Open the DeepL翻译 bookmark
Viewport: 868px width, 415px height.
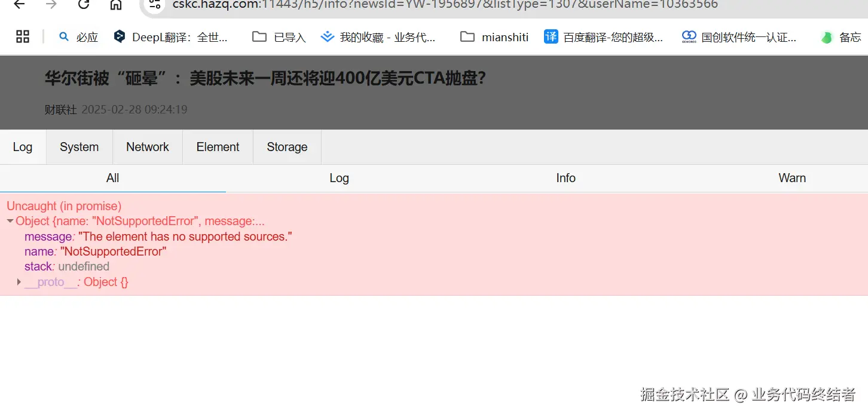pos(171,37)
